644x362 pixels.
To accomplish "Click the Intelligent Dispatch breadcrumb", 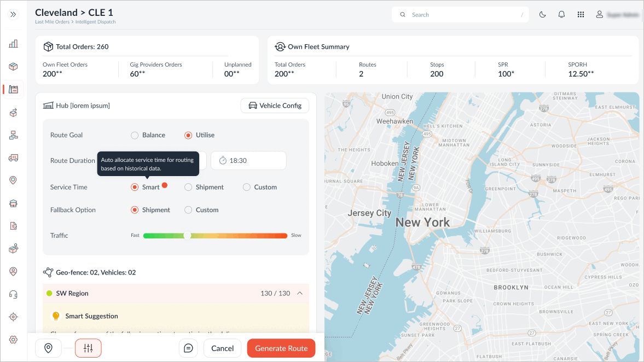I will pos(95,22).
